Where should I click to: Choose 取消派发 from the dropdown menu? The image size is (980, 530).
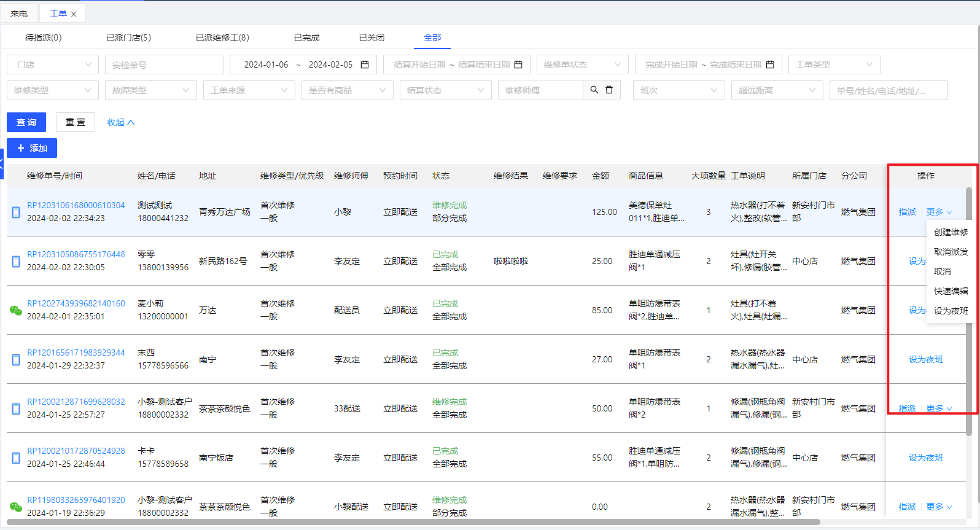[x=951, y=252]
